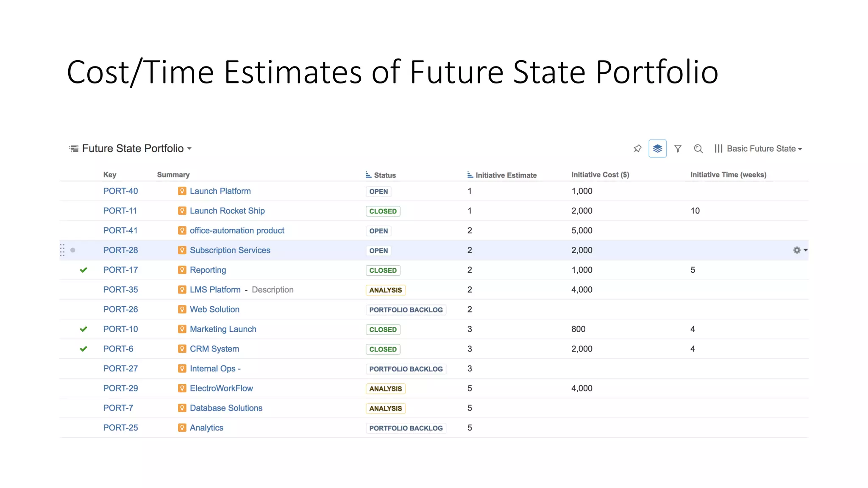Click the initiative icon beside Reporting
This screenshot has width=868, height=488.
[x=182, y=270]
